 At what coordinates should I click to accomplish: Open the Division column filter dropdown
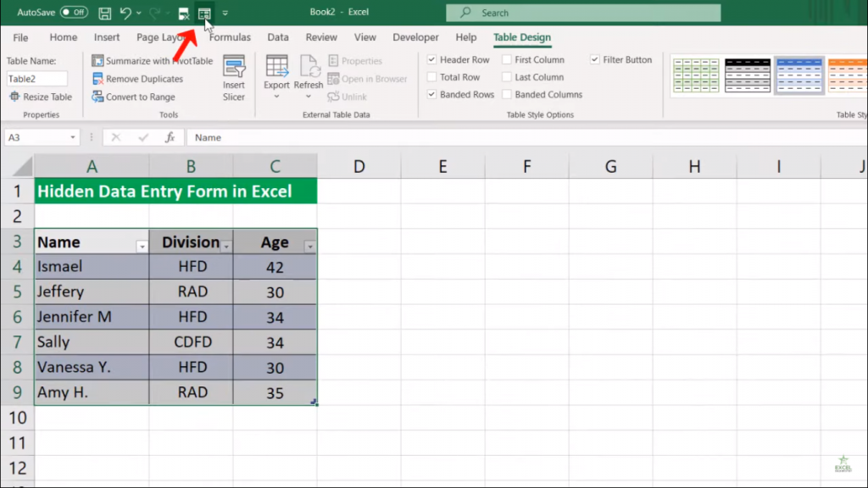tap(226, 246)
